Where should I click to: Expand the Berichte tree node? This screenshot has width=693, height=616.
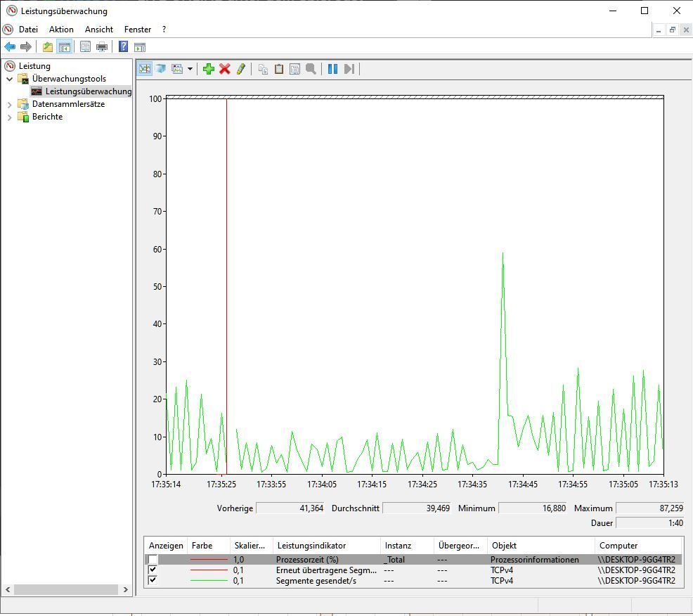[x=9, y=117]
